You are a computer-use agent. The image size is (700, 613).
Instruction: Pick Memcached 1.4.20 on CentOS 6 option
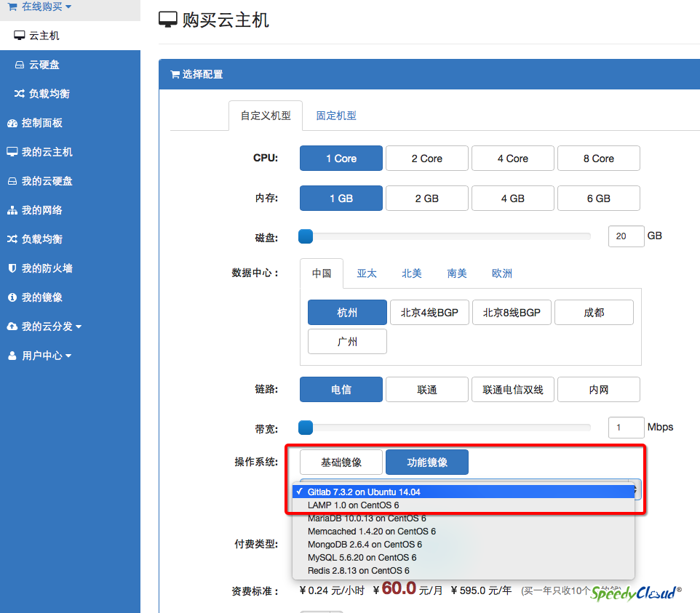coord(464,532)
